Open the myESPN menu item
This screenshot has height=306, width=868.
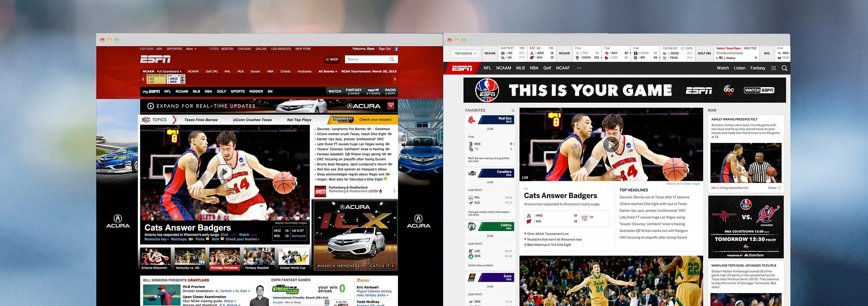[x=151, y=91]
